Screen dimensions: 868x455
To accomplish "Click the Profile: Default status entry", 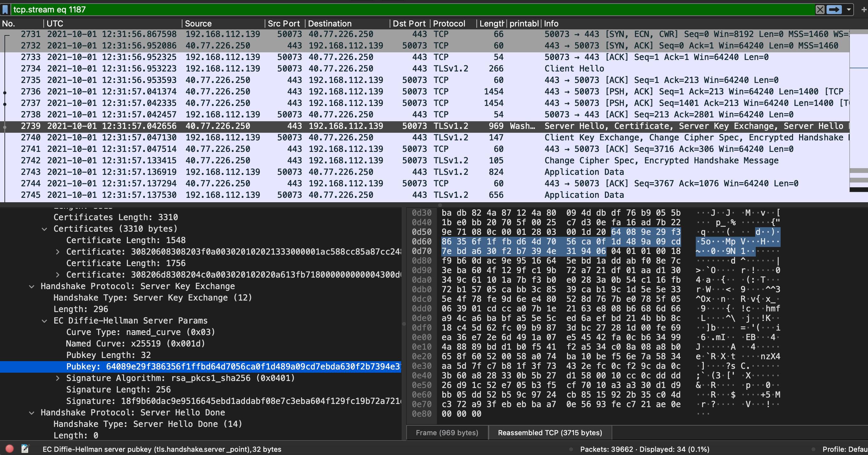I will [845, 449].
